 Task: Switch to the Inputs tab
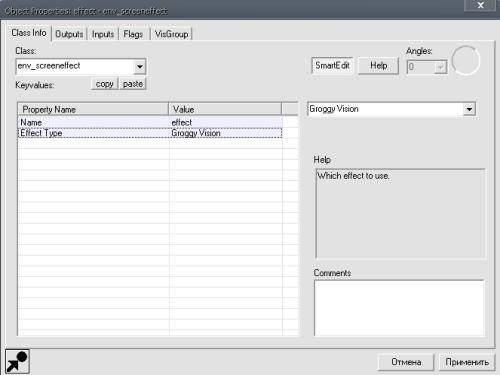coord(103,34)
